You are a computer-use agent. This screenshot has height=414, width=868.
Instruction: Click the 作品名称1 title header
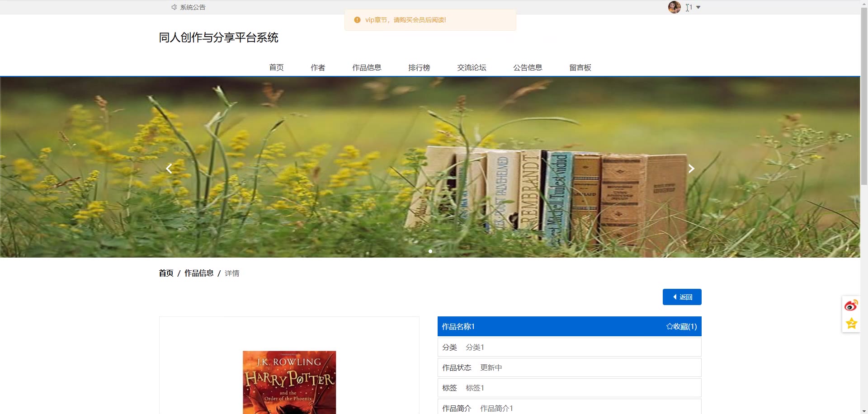[458, 326]
